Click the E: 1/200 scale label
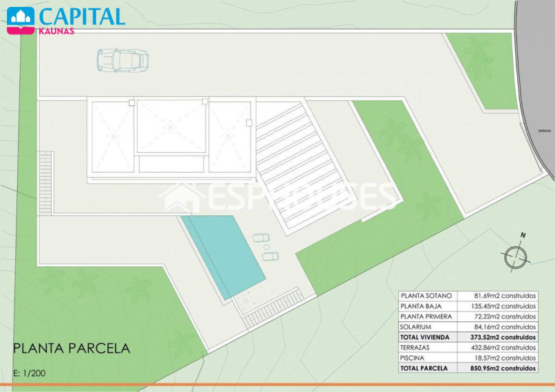 [x=30, y=373]
